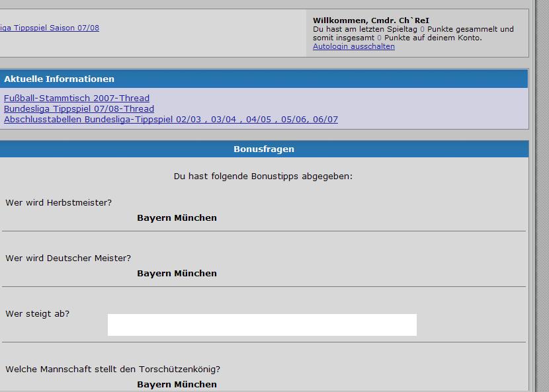
Task: Select Bayern München answer under Deutscher Meister
Action: [x=177, y=273]
